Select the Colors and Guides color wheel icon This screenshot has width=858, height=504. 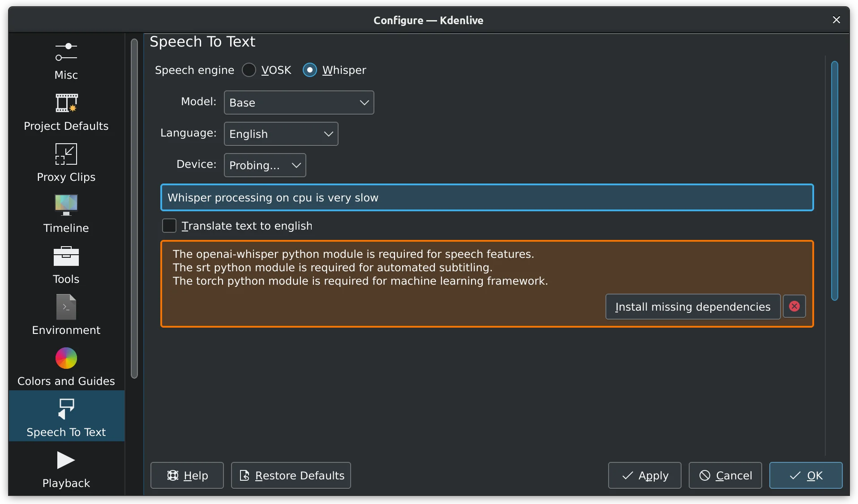pos(66,358)
